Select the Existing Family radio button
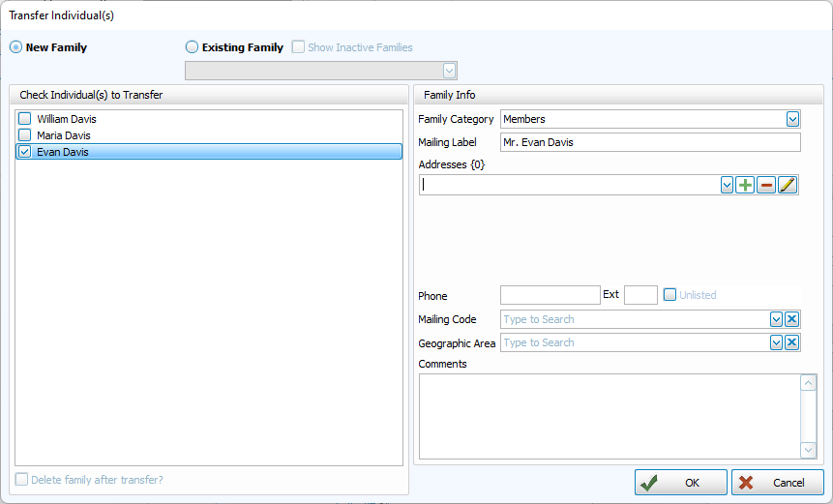833x504 pixels. pyautogui.click(x=192, y=47)
